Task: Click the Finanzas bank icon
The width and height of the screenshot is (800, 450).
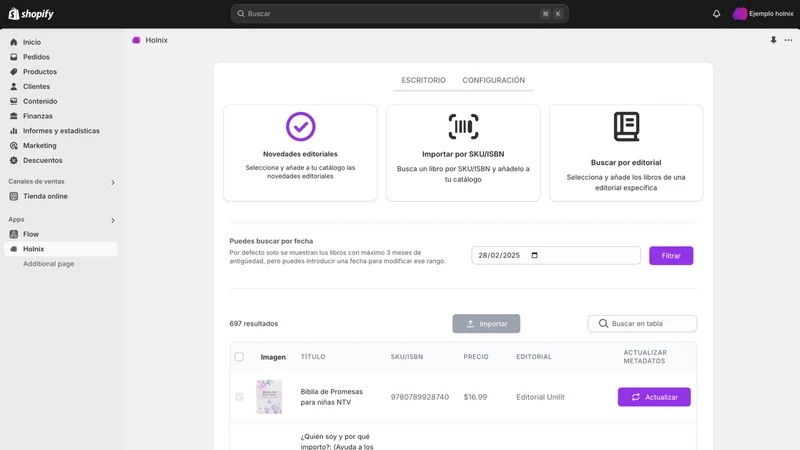Action: pos(14,116)
